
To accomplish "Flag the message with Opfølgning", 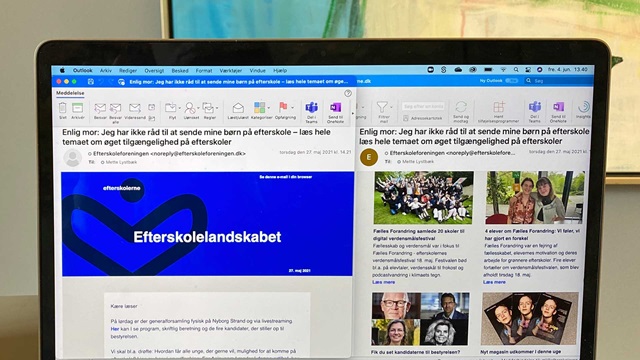I will [283, 107].
